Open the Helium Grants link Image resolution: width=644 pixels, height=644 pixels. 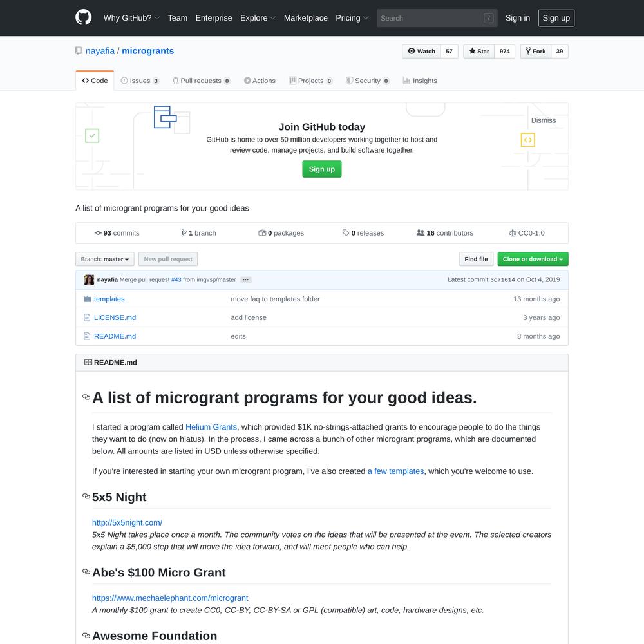tap(211, 427)
